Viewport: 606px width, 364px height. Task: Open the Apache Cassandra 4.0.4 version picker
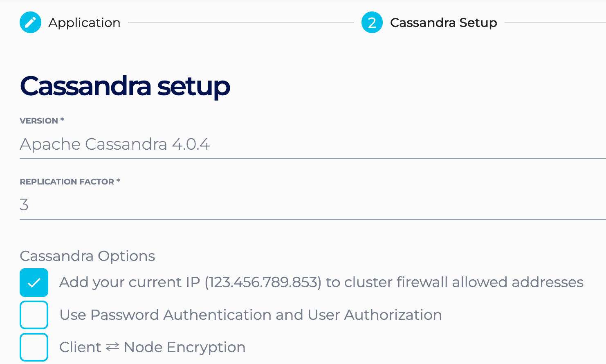pos(115,144)
